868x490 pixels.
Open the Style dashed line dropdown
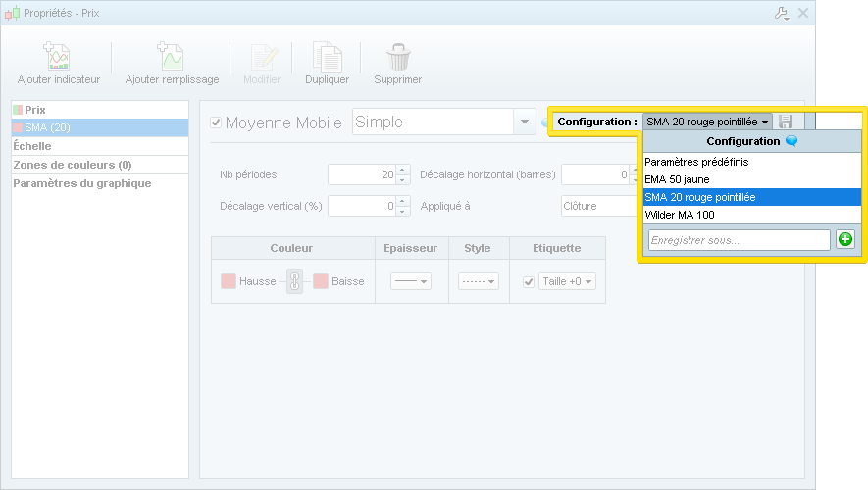pos(479,281)
